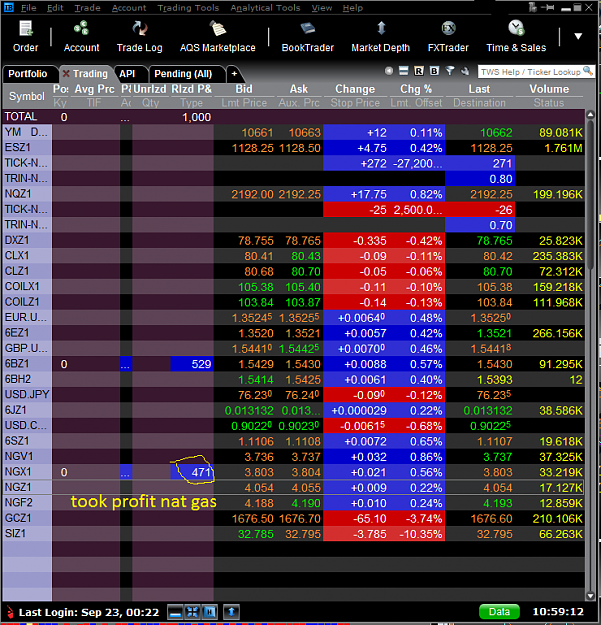Image resolution: width=601 pixels, height=625 pixels.
Task: Click the NGF2 last price 4.193
Action: coord(497,503)
